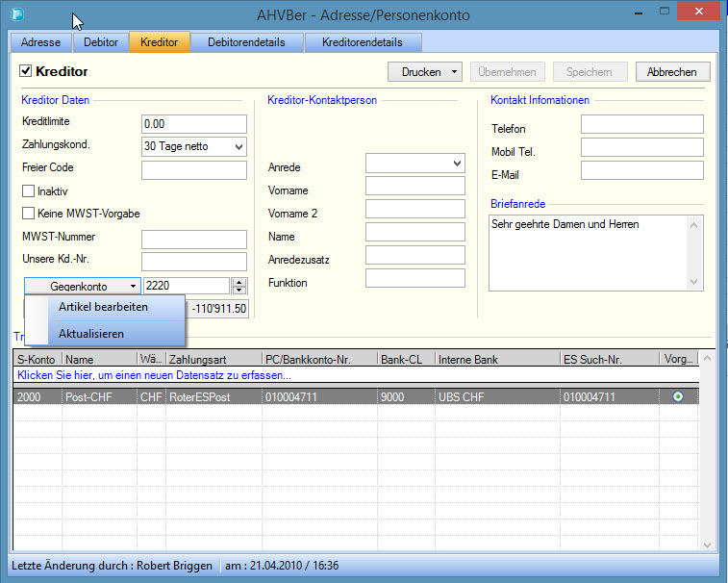Click the bank table scrollbar up arrow
This screenshot has height=583, width=728.
pos(709,359)
